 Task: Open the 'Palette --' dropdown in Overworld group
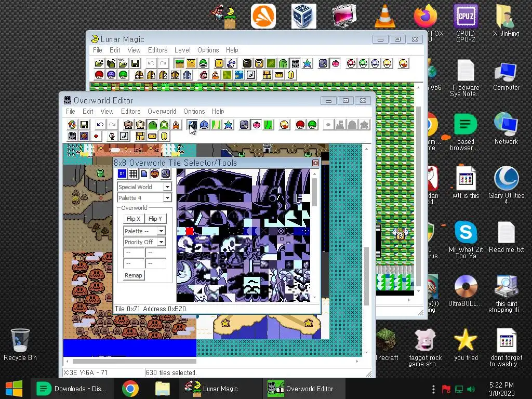[161, 231]
